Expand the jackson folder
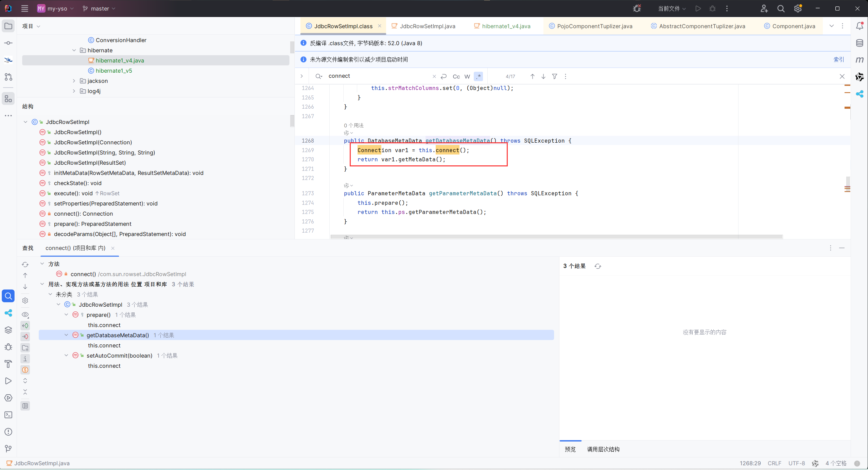 74,81
